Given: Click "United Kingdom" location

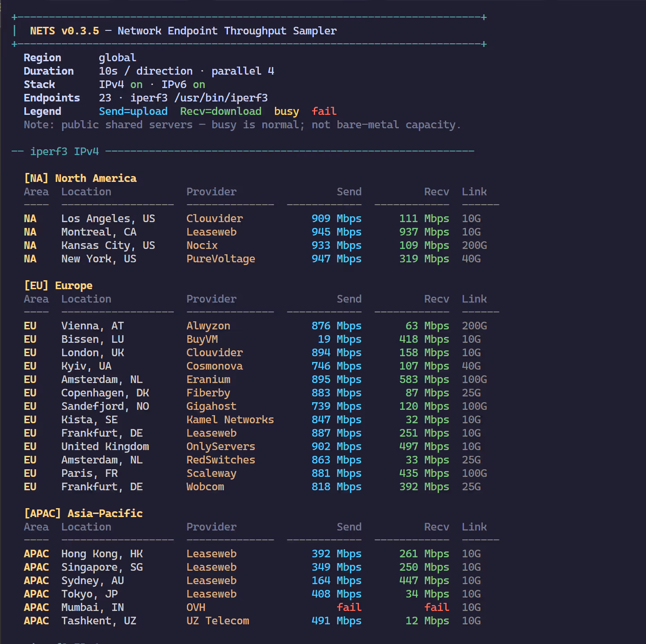Looking at the screenshot, I should [x=105, y=446].
